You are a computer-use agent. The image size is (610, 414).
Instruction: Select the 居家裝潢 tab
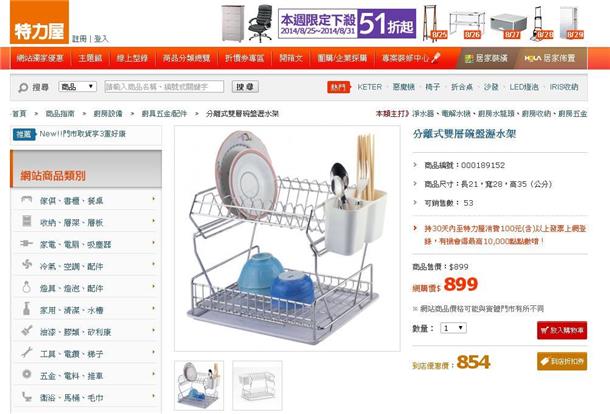point(486,58)
